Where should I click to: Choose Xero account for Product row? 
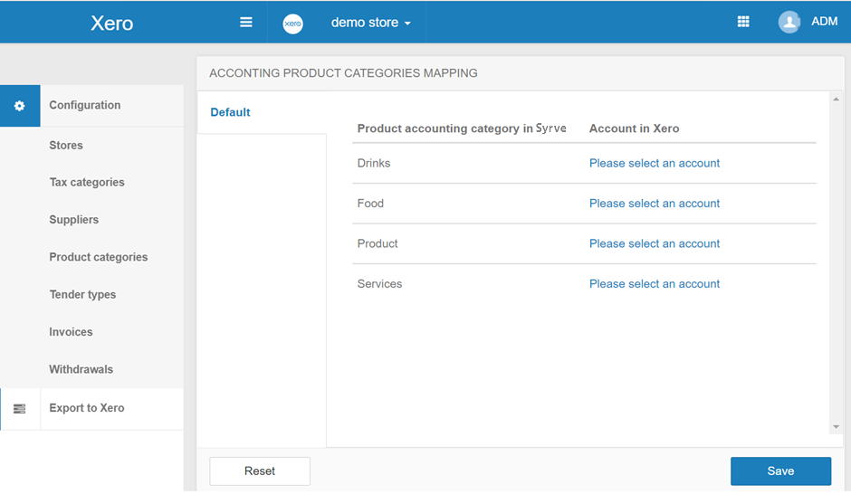[x=654, y=243]
